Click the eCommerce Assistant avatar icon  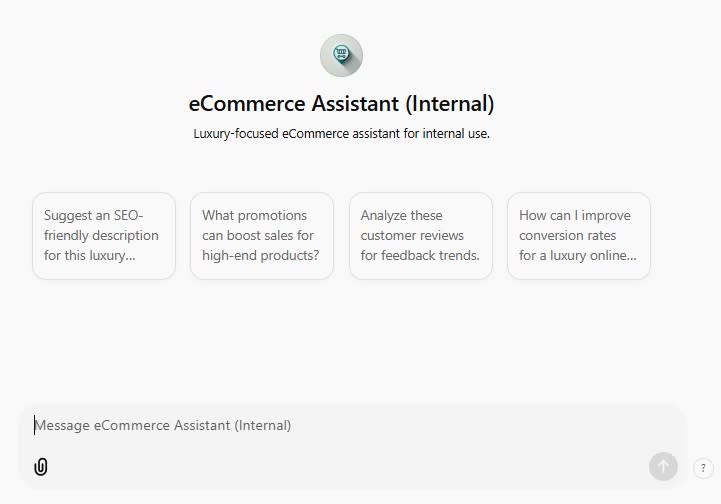[341, 55]
